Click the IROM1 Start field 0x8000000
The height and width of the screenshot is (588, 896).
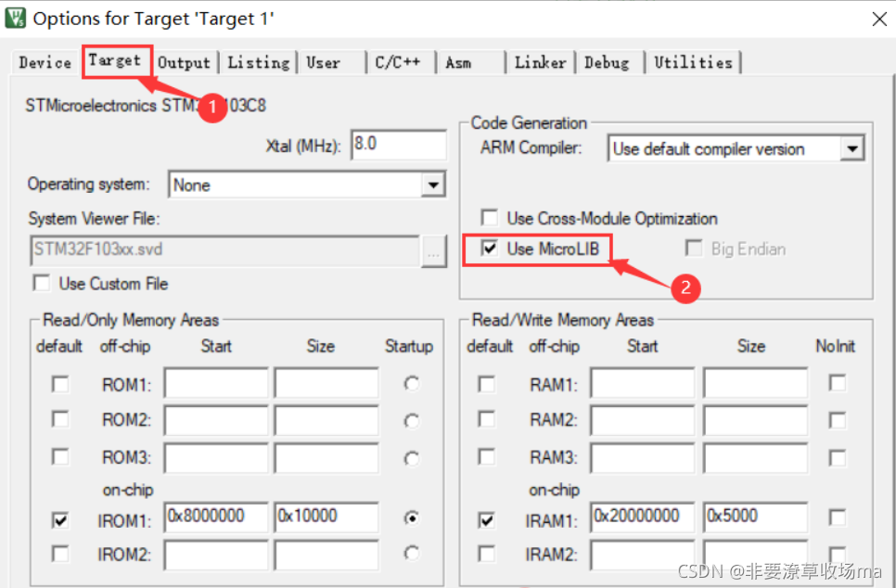(216, 518)
